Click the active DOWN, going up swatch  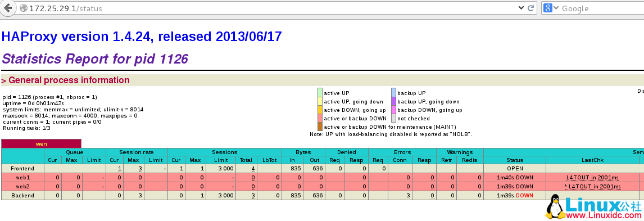[320, 110]
